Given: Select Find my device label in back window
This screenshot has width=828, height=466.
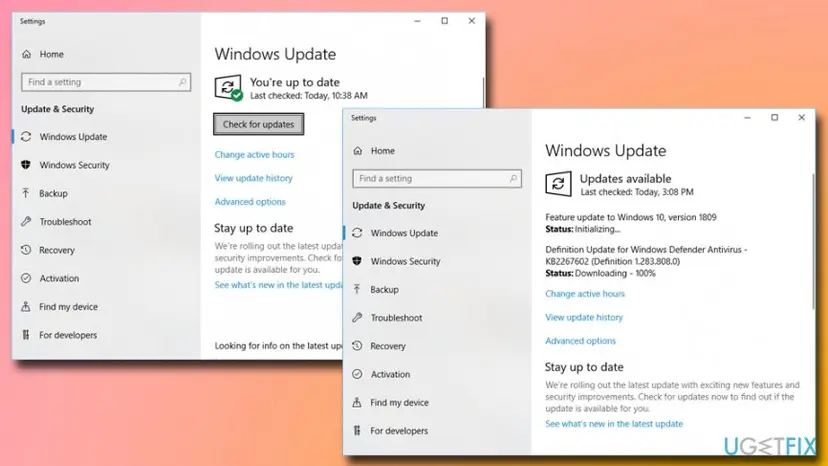Looking at the screenshot, I should point(69,306).
